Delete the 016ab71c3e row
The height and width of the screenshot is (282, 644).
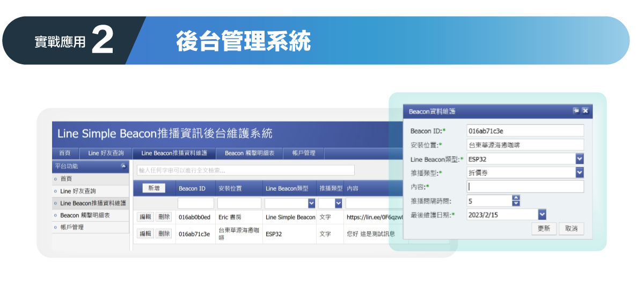click(x=164, y=234)
